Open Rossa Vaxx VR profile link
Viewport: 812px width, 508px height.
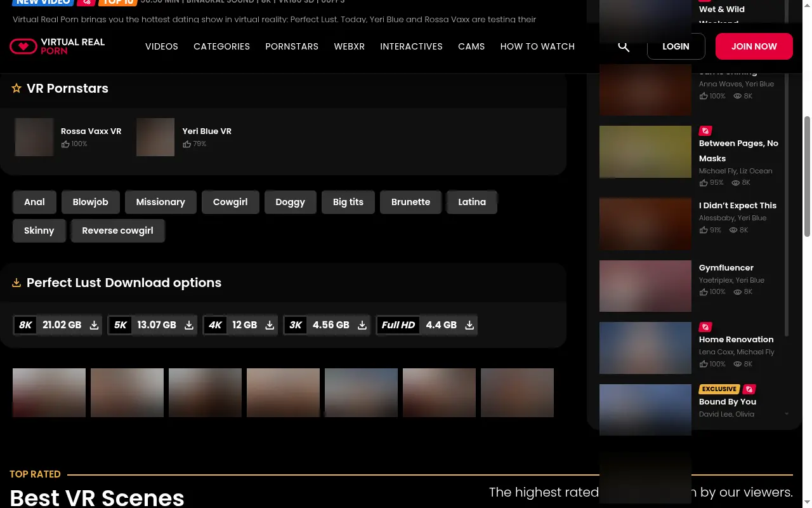(91, 131)
